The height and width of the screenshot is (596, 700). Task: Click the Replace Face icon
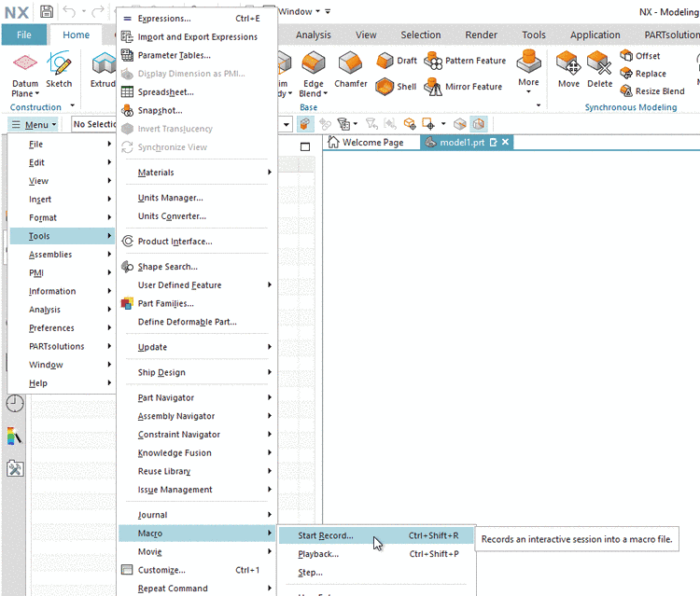tap(626, 73)
